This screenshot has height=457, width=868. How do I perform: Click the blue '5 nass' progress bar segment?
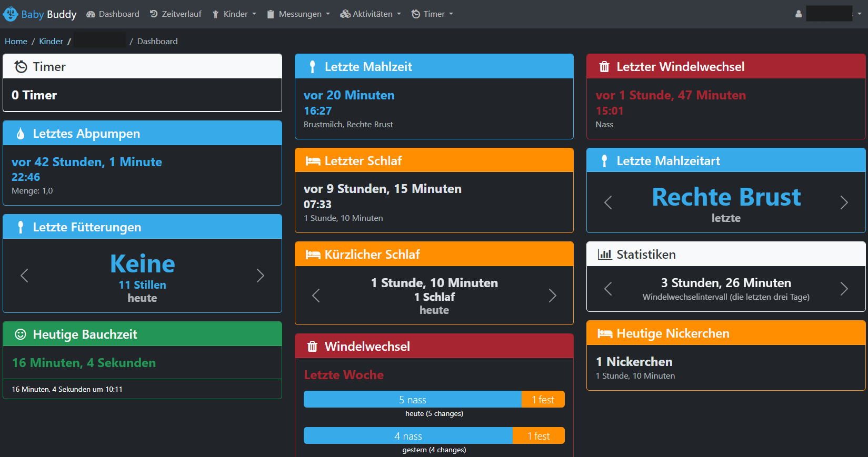click(412, 400)
